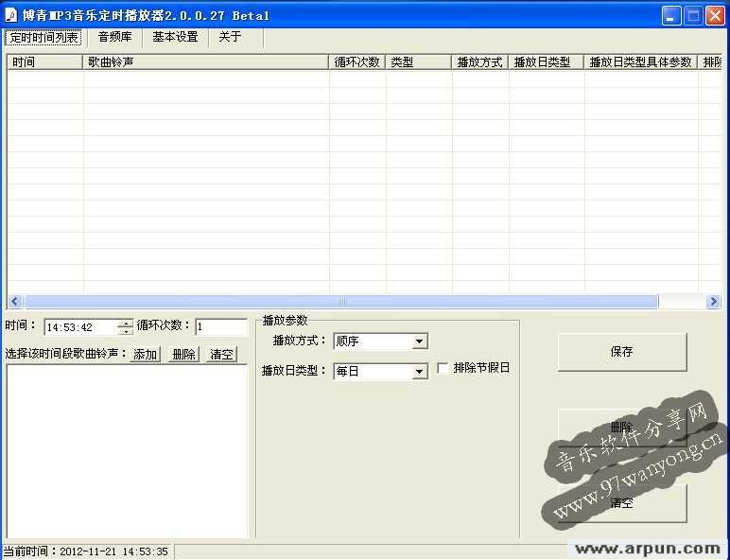Toggle the 排除节假日 checkbox
This screenshot has width=730, height=560.
coord(443,369)
